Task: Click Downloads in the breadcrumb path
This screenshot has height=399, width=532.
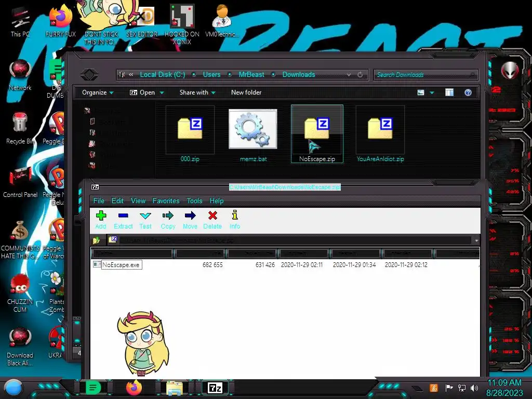Action: pos(299,74)
